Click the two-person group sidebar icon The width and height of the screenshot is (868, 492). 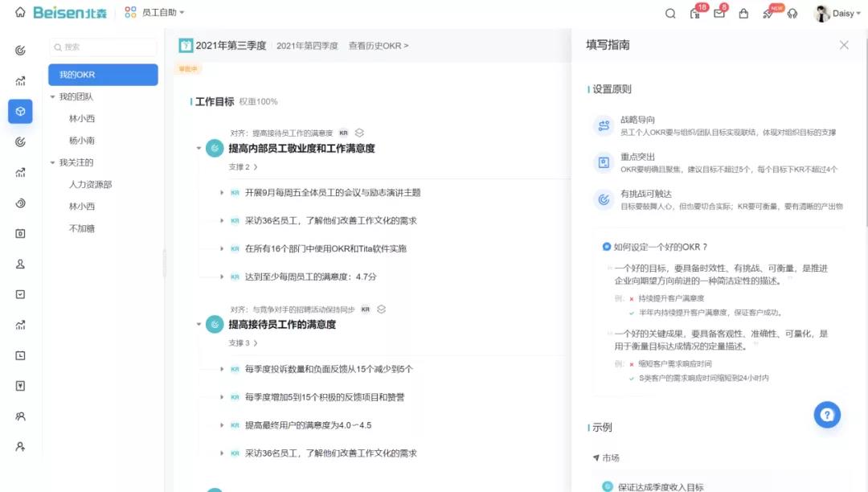point(20,416)
